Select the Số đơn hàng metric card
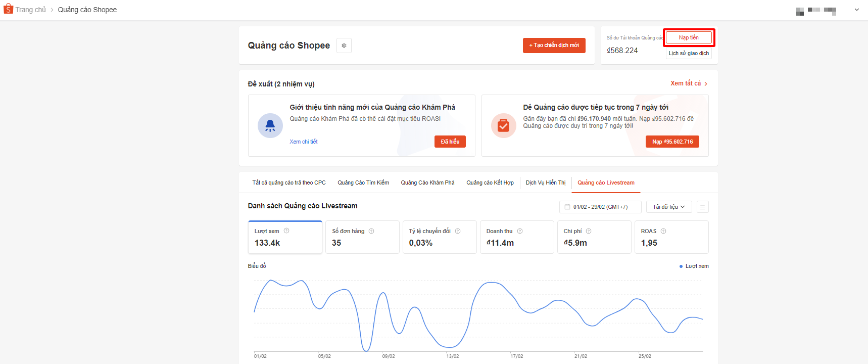 pyautogui.click(x=362, y=237)
